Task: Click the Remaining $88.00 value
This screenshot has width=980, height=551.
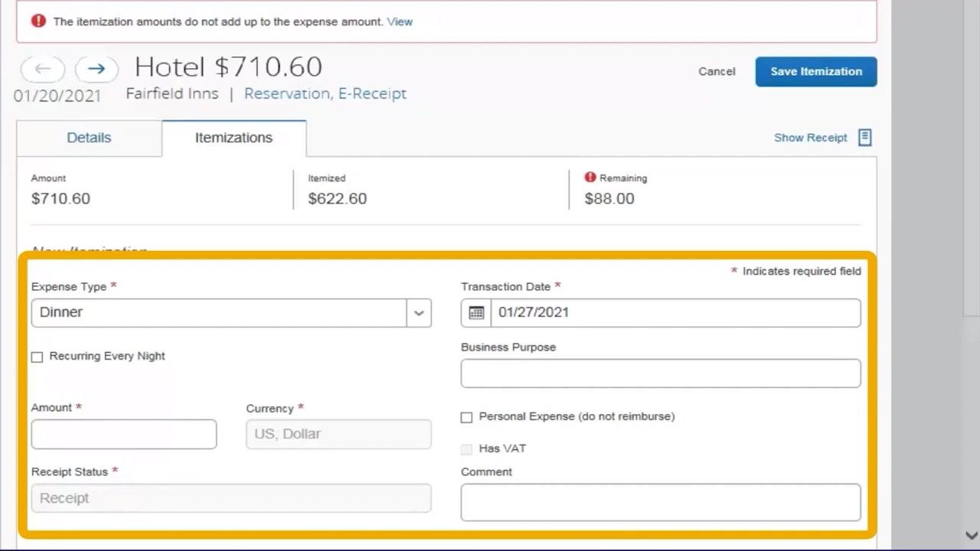Action: point(609,199)
